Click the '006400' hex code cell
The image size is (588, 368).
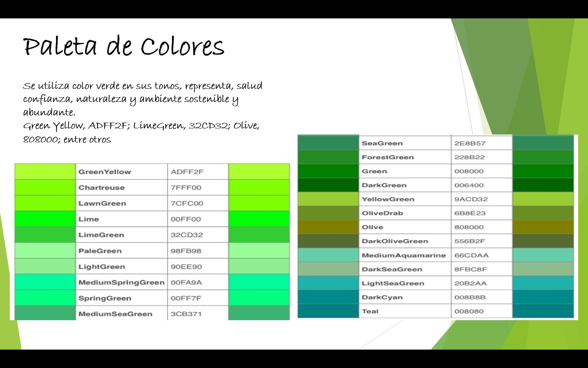(x=482, y=185)
